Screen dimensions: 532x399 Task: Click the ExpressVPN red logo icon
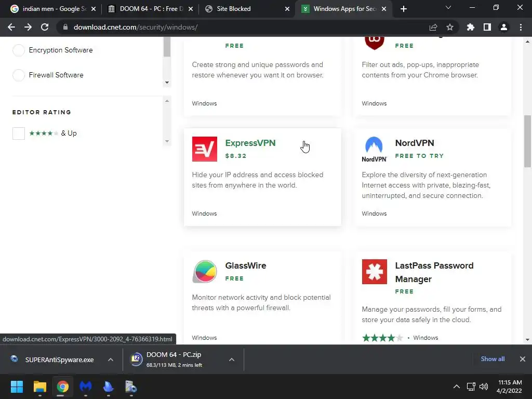[x=204, y=149]
